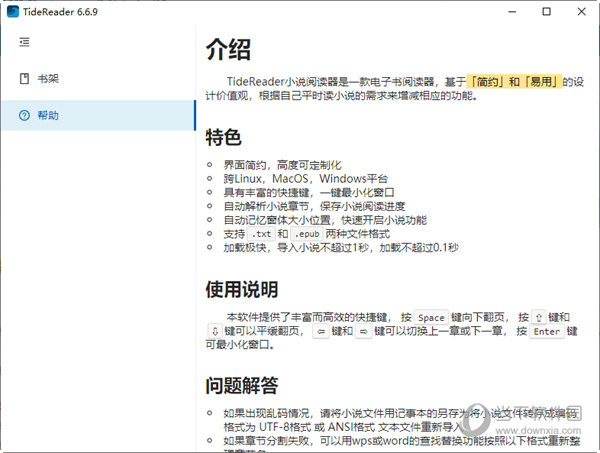
Task: Click the 问题解答 section heading
Action: tap(241, 385)
